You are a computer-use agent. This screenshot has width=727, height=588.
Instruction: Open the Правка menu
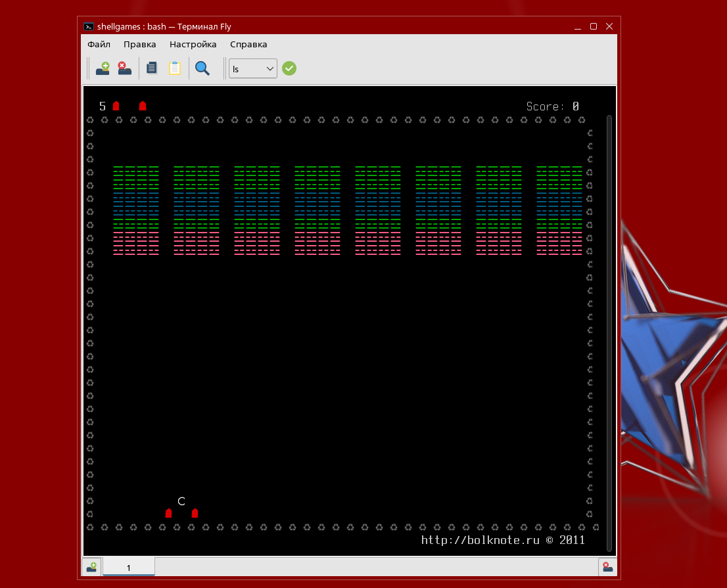point(139,45)
